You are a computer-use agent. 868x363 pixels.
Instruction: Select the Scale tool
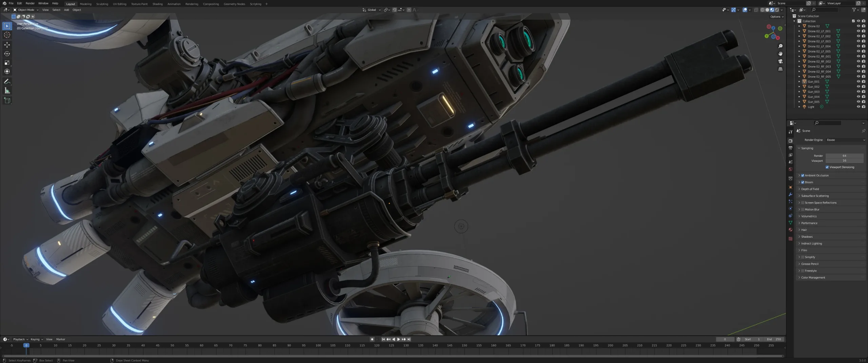click(x=7, y=62)
